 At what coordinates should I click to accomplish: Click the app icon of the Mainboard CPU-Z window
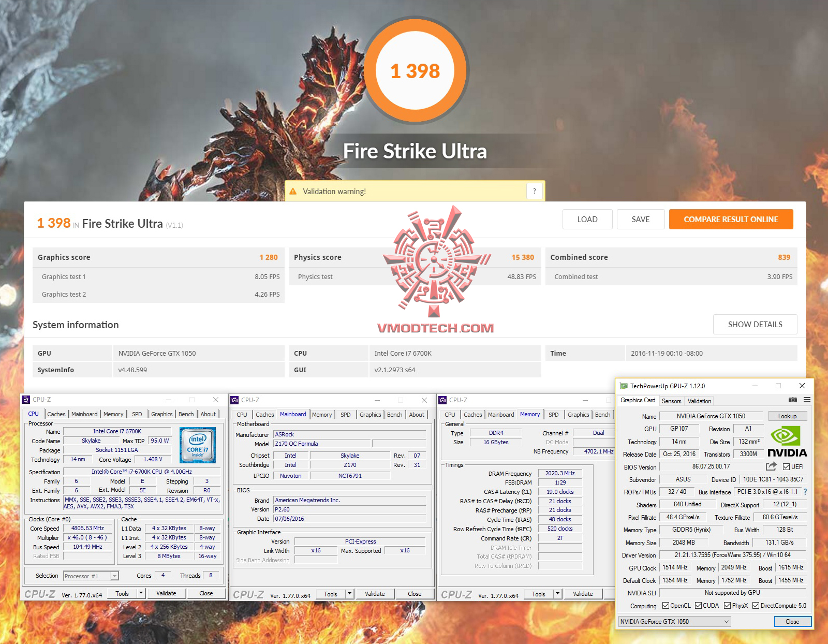click(234, 400)
